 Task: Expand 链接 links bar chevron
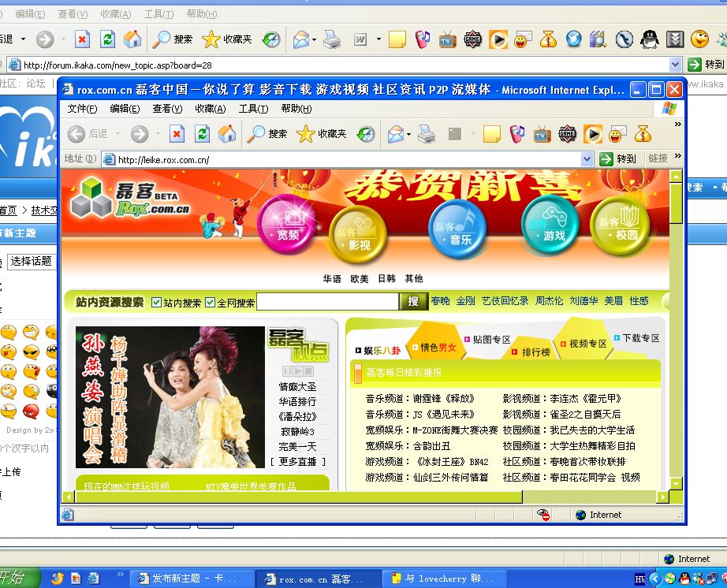(678, 156)
